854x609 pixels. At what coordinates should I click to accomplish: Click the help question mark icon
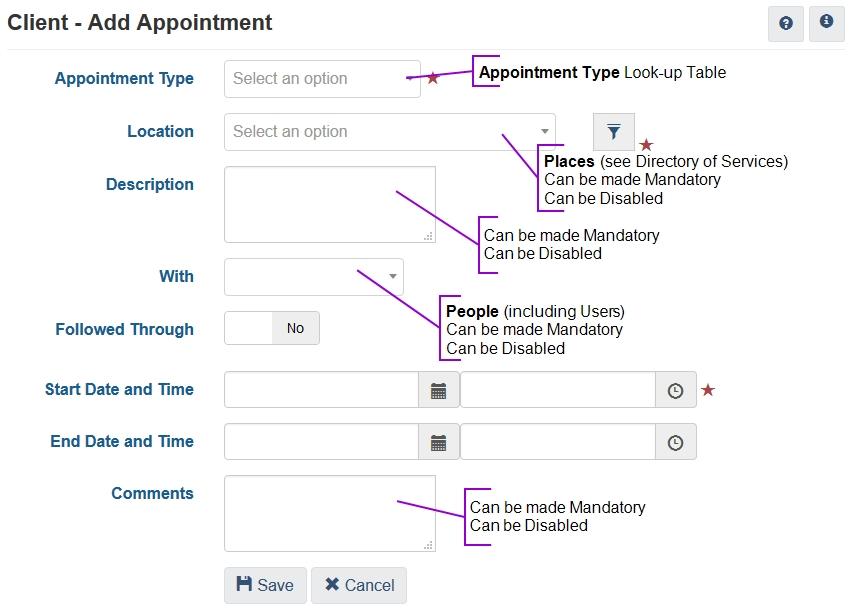coord(786,23)
